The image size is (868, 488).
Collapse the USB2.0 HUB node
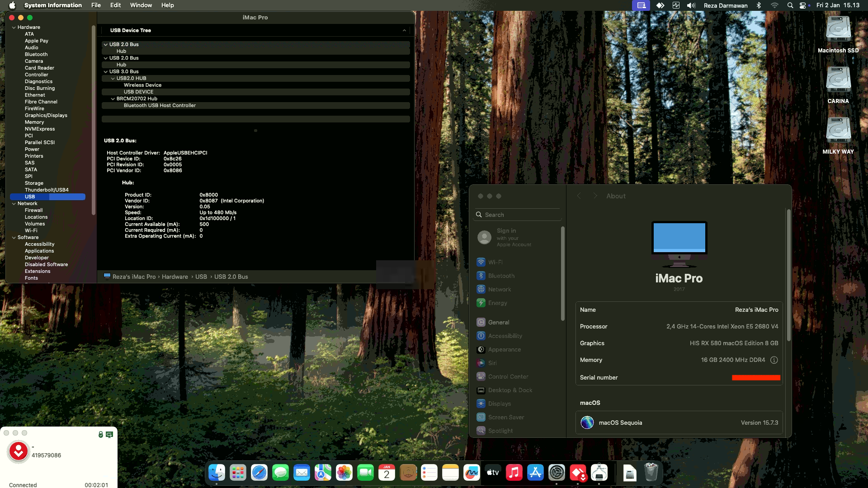(x=113, y=79)
